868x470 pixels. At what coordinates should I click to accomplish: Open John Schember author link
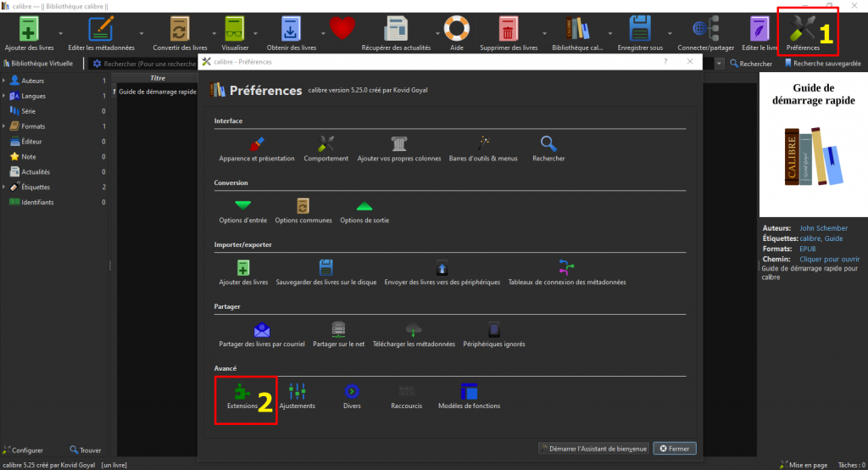(x=823, y=228)
